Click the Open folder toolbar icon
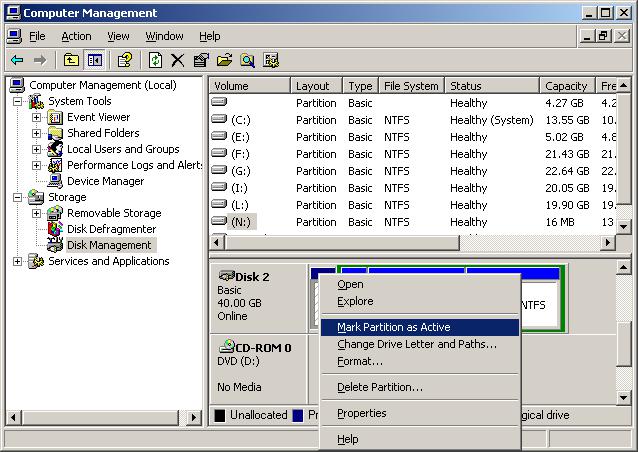This screenshot has height=452, width=638. pyautogui.click(x=224, y=61)
